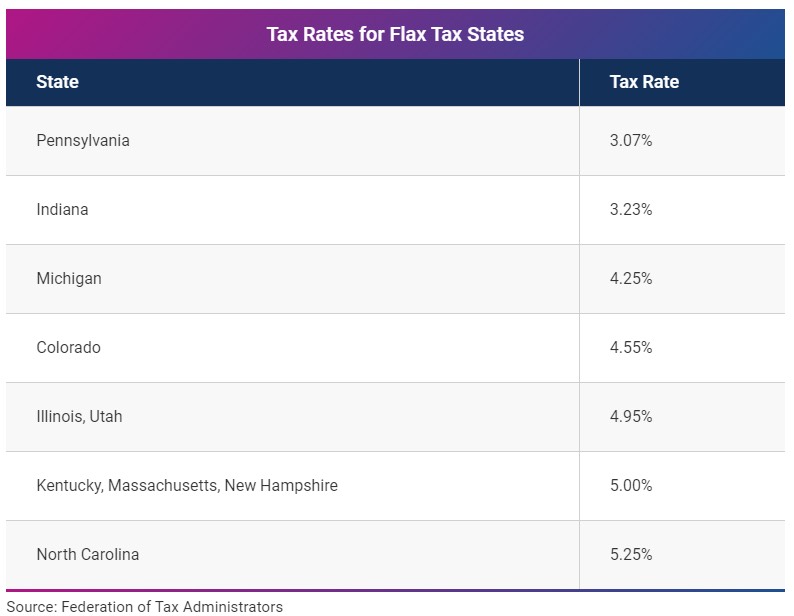
Task: Click the 3.23% rate value
Action: tap(631, 209)
